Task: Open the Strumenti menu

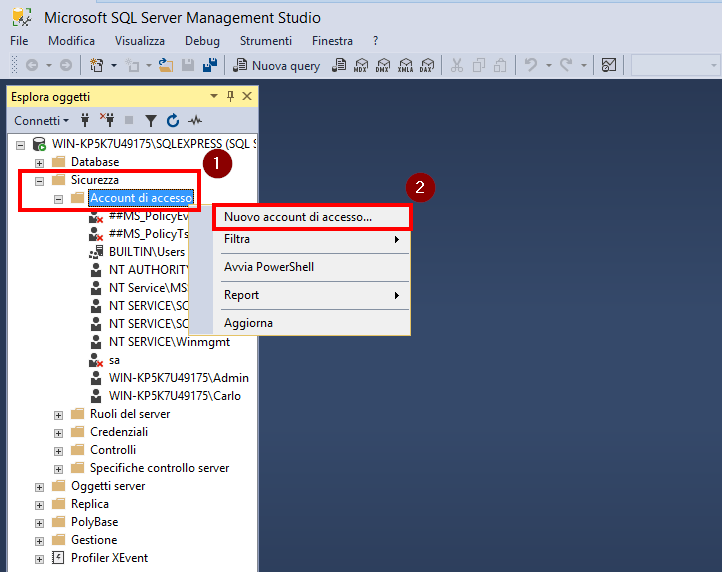Action: [266, 41]
